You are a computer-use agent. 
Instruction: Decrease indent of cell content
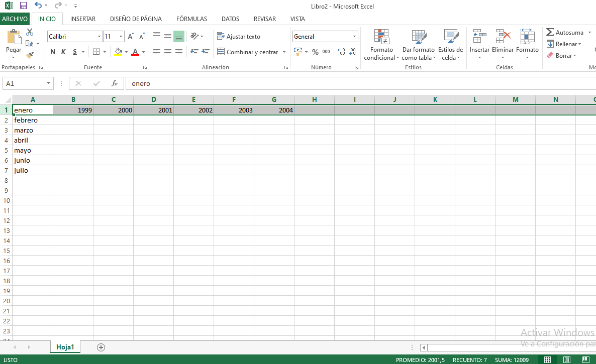194,52
